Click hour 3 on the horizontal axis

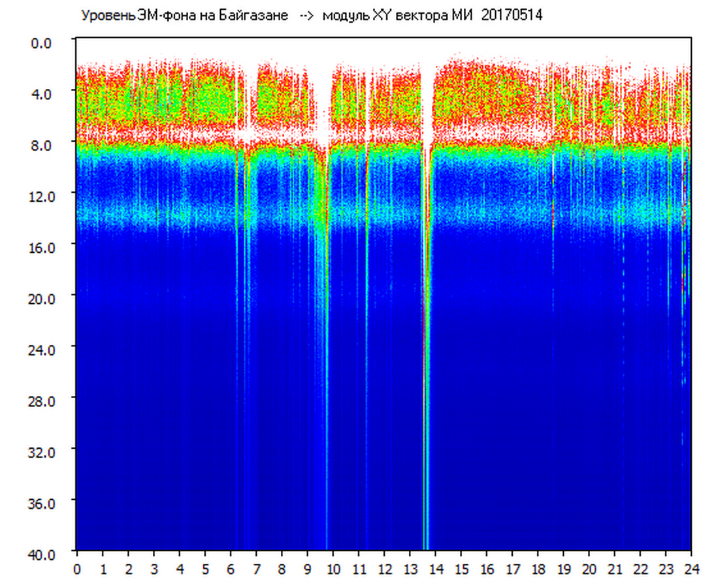click(154, 569)
